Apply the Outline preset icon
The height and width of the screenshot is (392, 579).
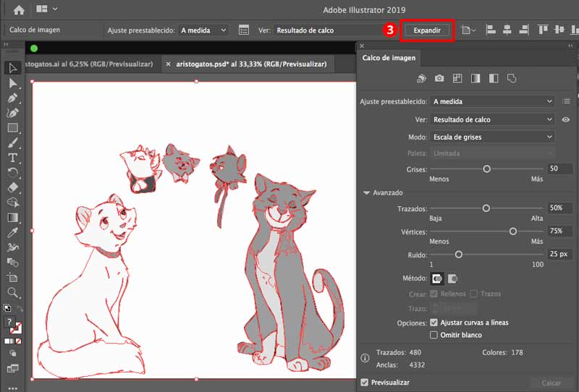pos(512,78)
